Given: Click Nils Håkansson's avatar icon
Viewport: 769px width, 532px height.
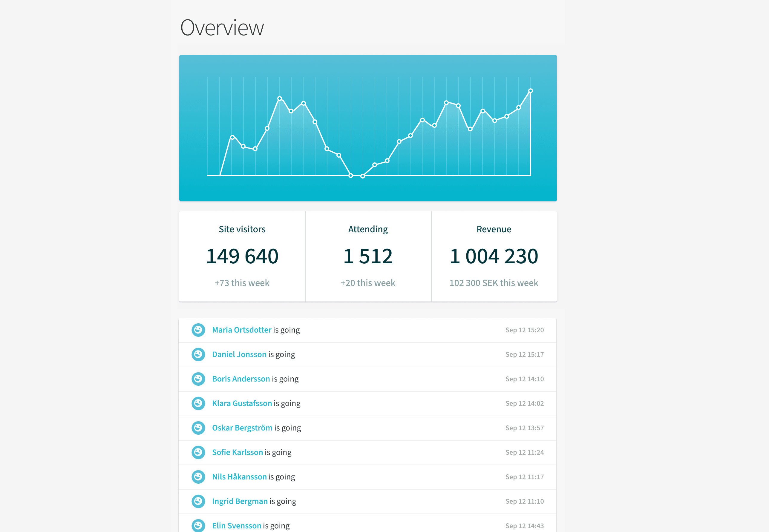Looking at the screenshot, I should (x=198, y=477).
